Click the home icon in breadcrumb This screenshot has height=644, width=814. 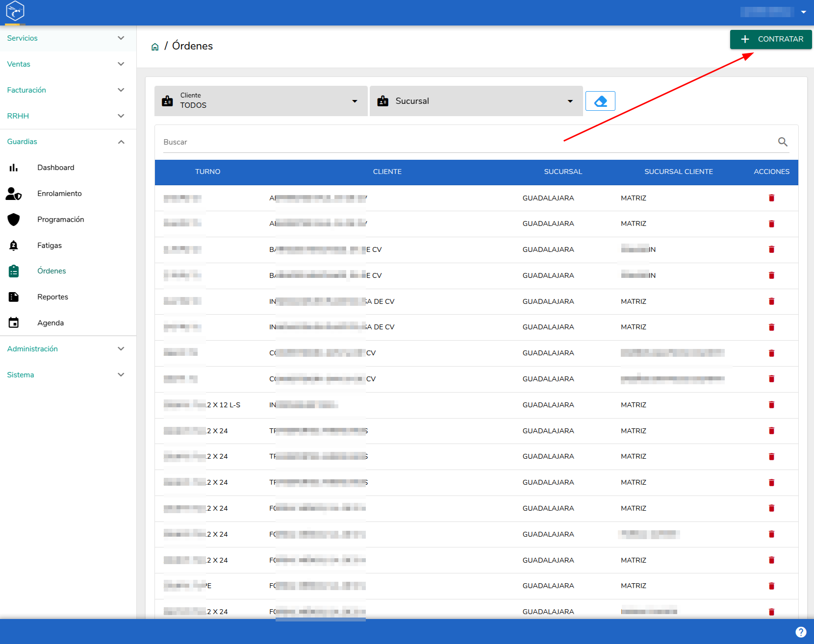tap(155, 47)
